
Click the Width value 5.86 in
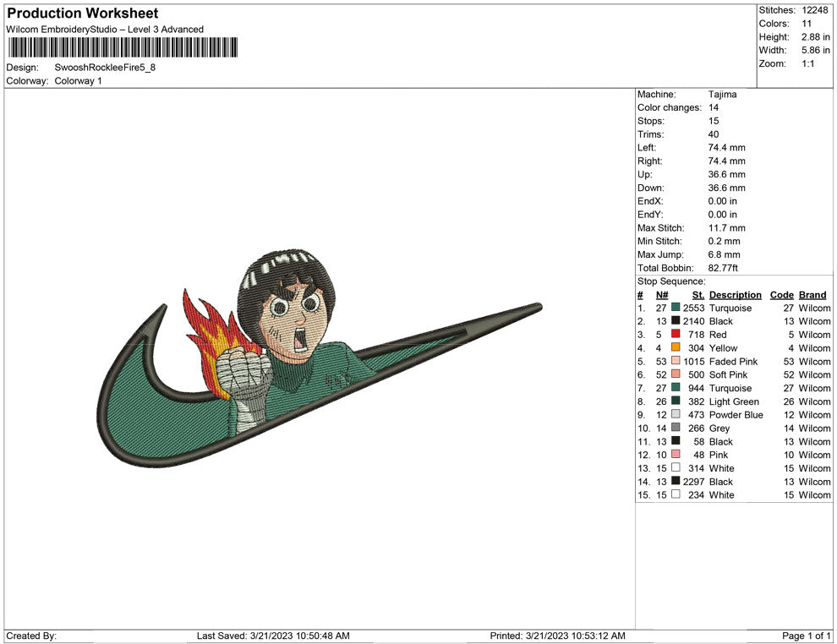815,50
